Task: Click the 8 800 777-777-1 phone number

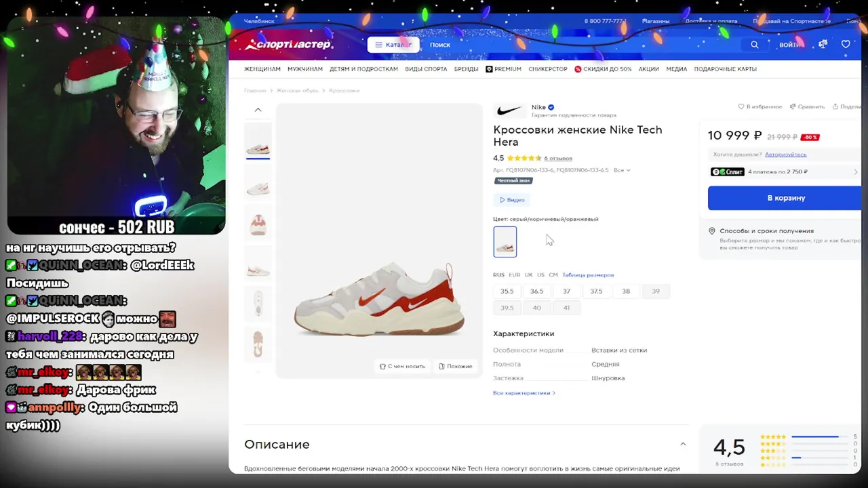Action: point(605,21)
